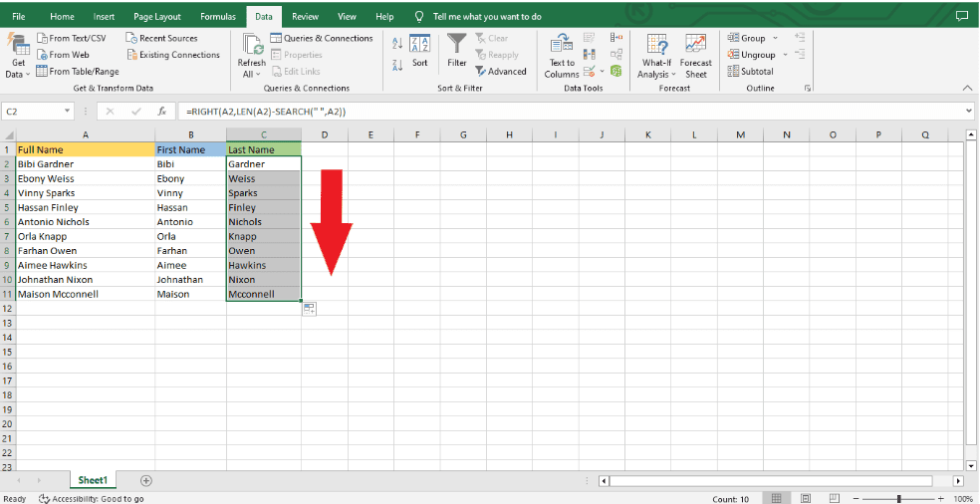Switch to the Formulas ribbon tab
Viewport: 980px width, 504px height.
tap(217, 17)
